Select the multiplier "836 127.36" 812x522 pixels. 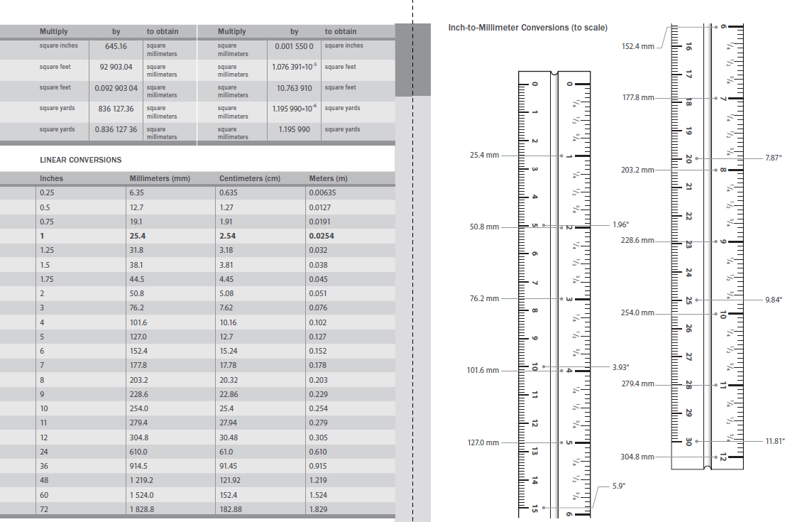coord(116,109)
